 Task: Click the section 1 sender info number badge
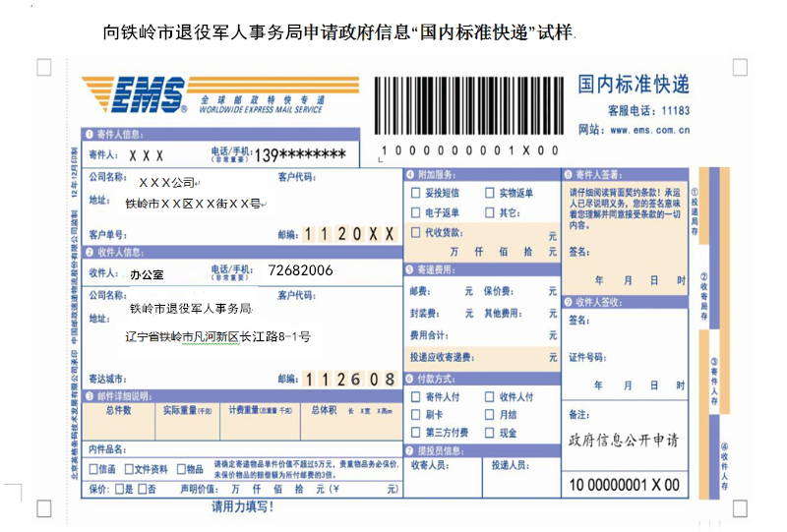[89, 135]
